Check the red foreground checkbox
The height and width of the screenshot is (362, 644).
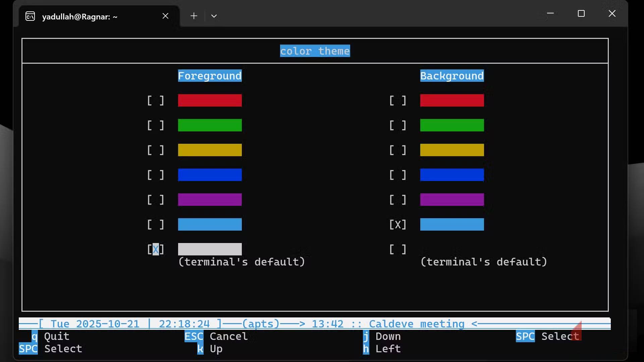(x=156, y=101)
